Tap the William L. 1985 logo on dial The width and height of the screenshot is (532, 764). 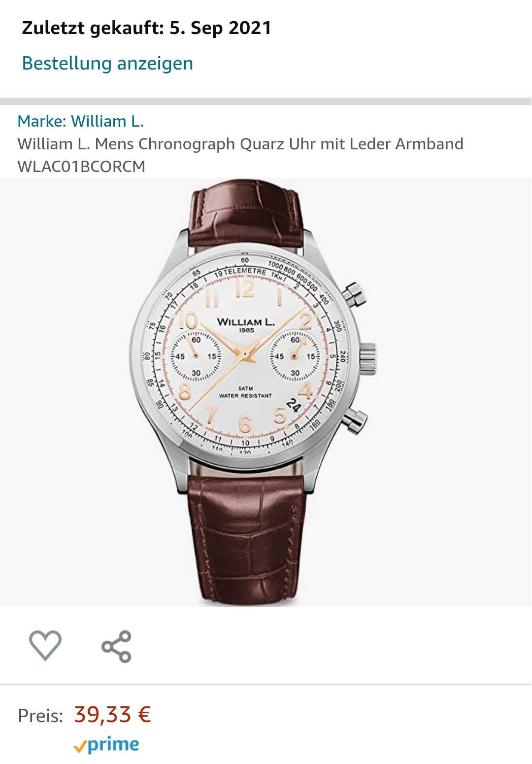pos(245,325)
